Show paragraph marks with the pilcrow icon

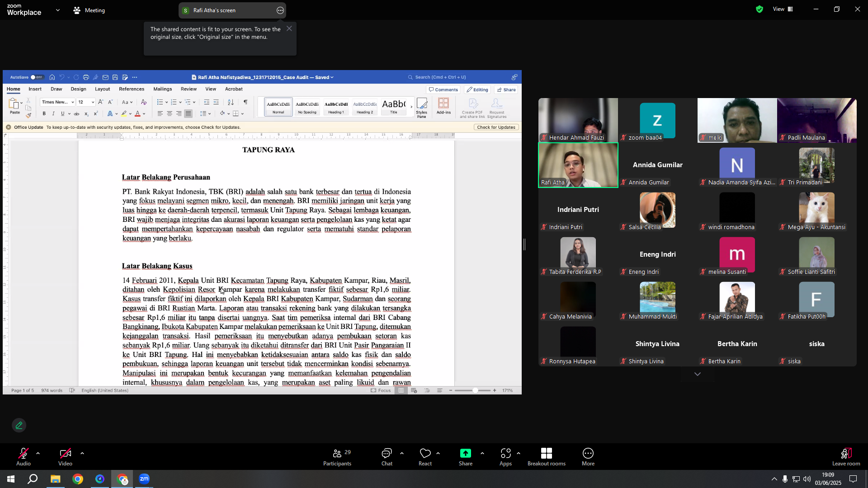click(x=245, y=102)
